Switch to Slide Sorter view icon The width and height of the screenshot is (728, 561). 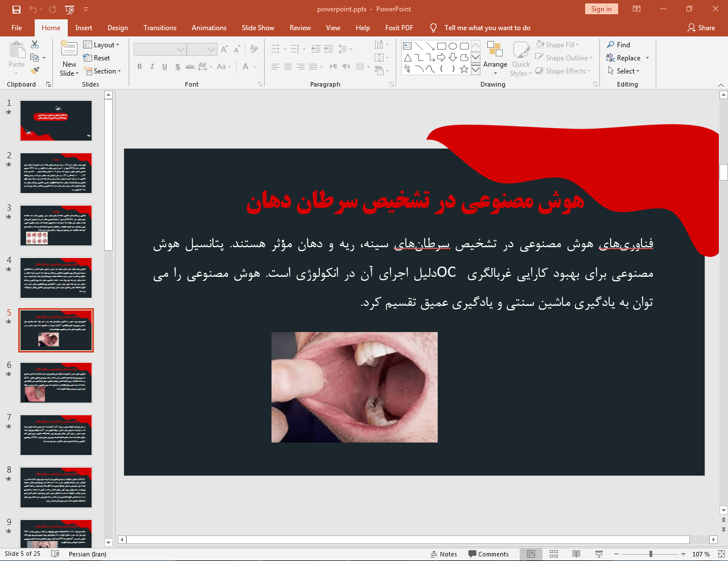click(554, 554)
